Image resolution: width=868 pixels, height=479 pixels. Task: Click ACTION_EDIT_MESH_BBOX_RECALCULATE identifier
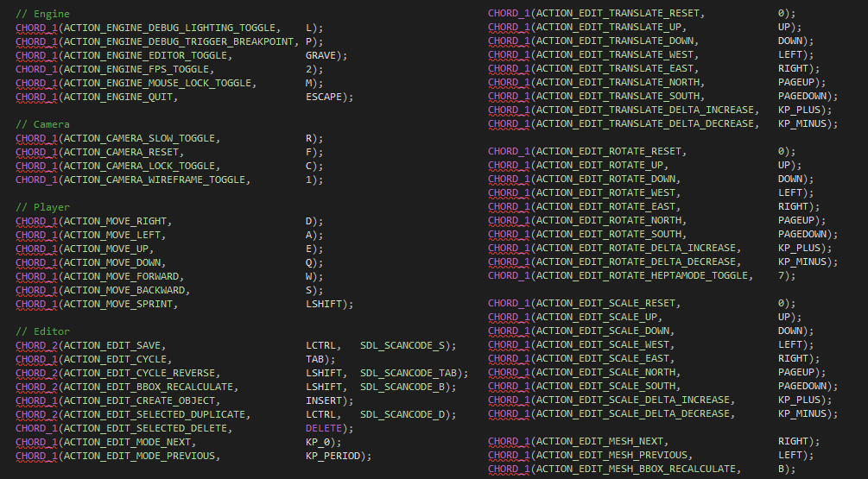[x=637, y=469]
